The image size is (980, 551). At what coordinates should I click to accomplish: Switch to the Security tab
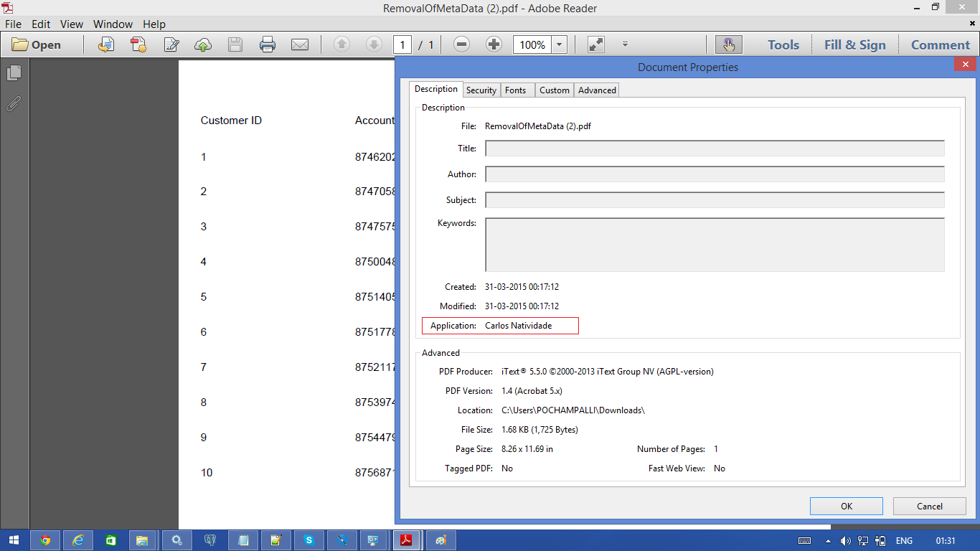[481, 90]
